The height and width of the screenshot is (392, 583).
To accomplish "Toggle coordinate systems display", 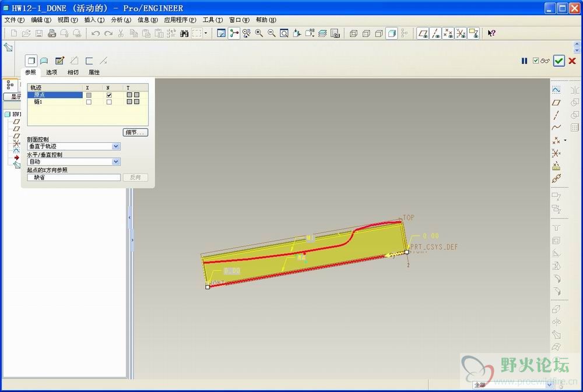I will click(x=461, y=33).
